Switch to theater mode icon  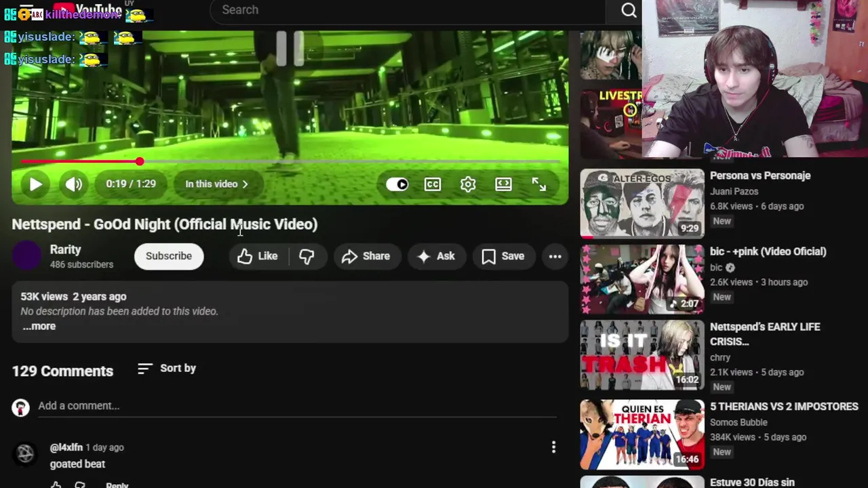(x=503, y=184)
